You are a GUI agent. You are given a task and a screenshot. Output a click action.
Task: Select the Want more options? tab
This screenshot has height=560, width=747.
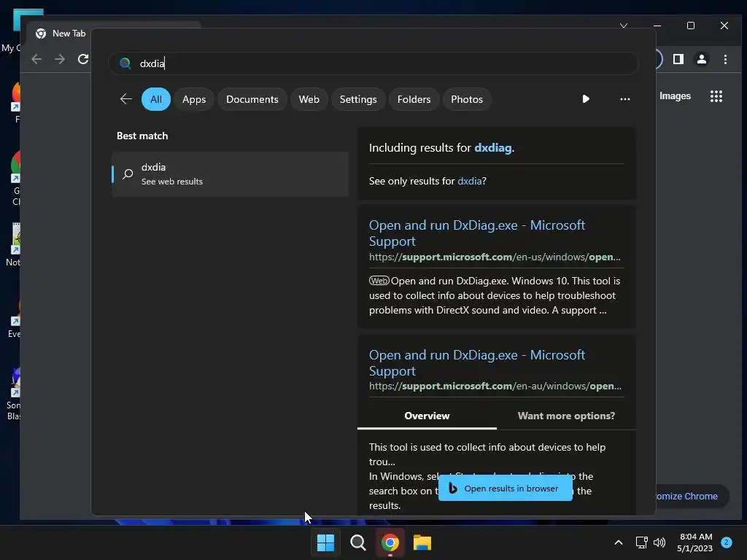[566, 416]
